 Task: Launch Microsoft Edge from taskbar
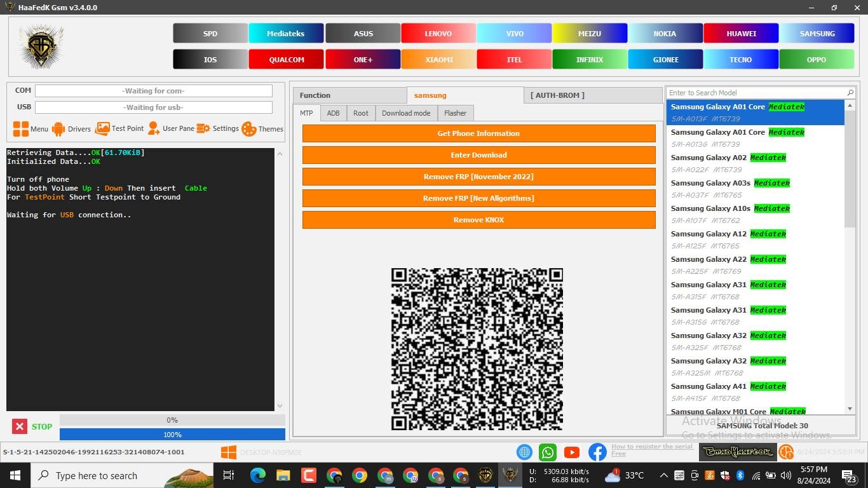point(257,475)
